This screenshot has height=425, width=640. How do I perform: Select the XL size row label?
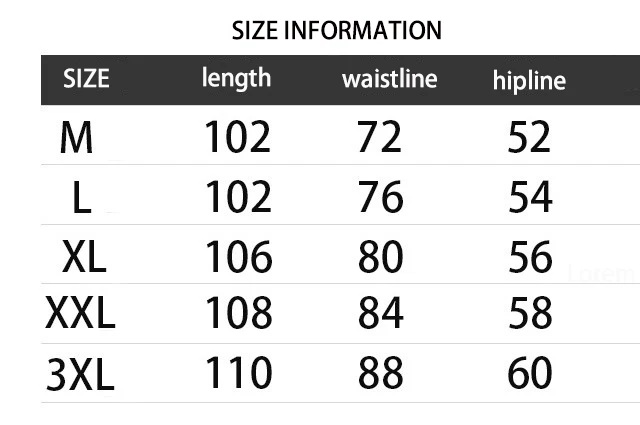click(83, 257)
